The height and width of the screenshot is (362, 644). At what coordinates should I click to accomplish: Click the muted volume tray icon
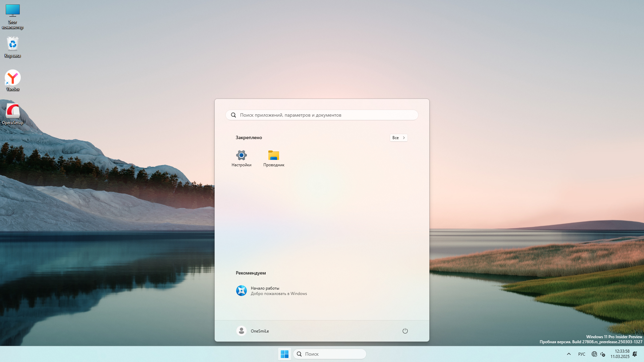click(x=603, y=354)
